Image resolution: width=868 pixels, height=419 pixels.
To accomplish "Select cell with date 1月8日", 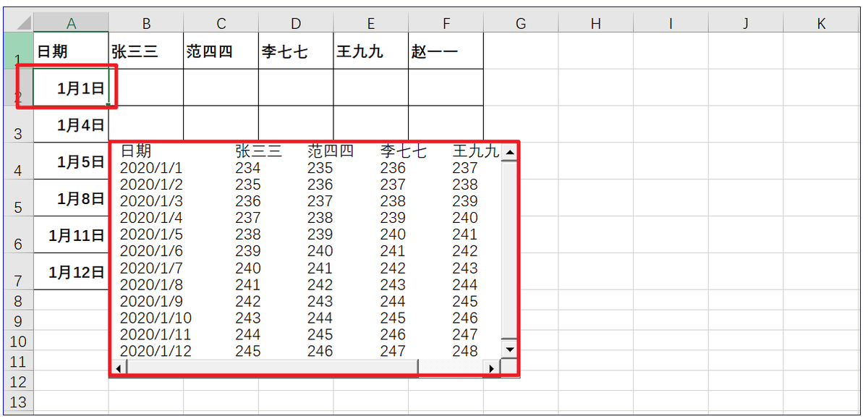I will tap(71, 198).
